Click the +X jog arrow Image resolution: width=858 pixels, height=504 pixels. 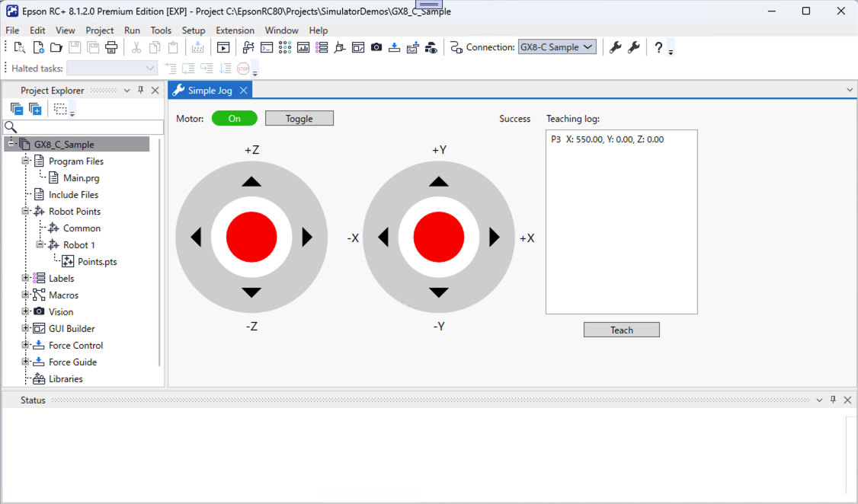495,238
